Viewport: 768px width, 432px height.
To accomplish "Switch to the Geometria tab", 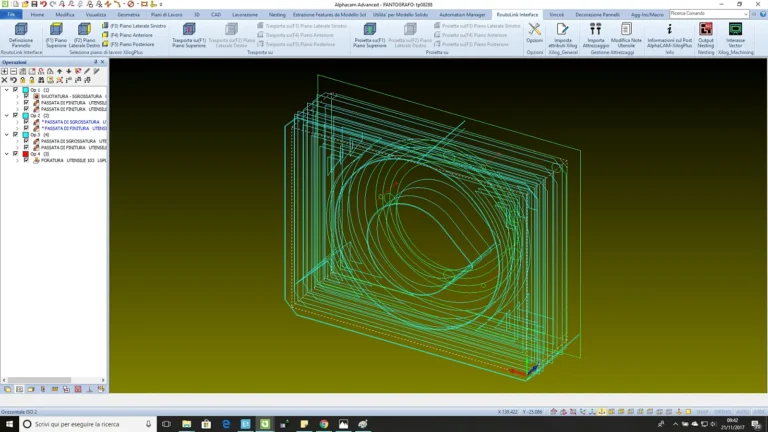I will pyautogui.click(x=128, y=15).
